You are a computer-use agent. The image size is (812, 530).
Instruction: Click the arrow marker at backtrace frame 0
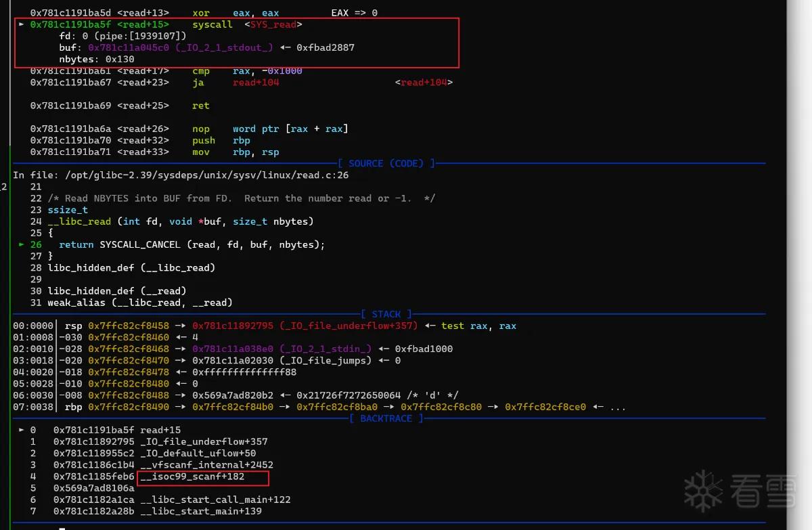(22, 430)
